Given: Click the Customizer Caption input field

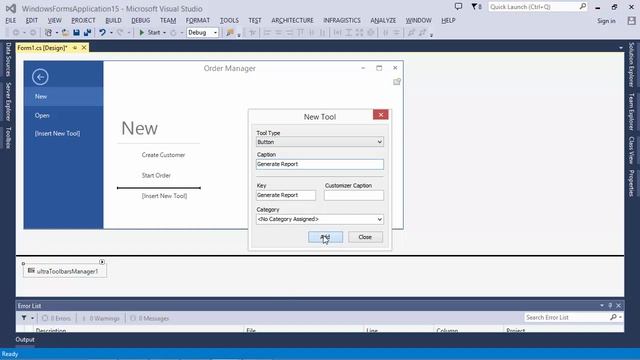Looking at the screenshot, I should click(x=354, y=195).
